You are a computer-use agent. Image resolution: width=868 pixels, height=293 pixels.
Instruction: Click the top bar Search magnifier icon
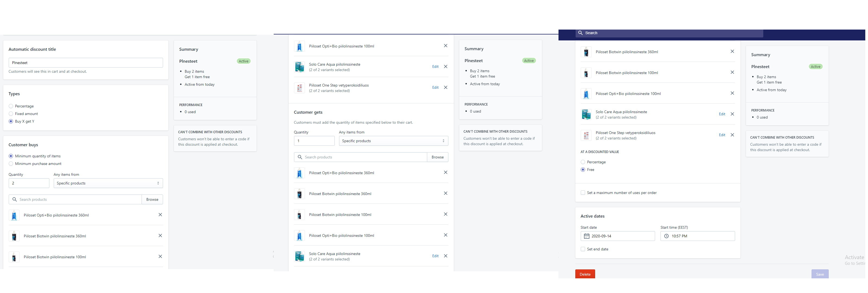tap(580, 33)
